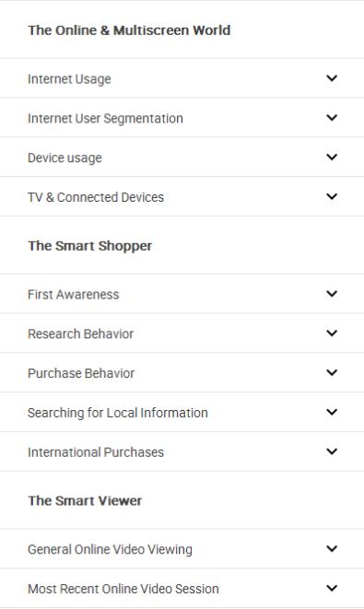The image size is (364, 609).
Task: Expand TV & Connected Devices chevron
Action: click(332, 196)
